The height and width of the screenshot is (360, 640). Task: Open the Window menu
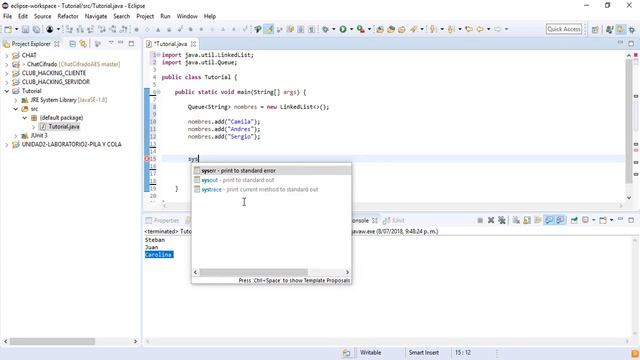click(x=187, y=16)
